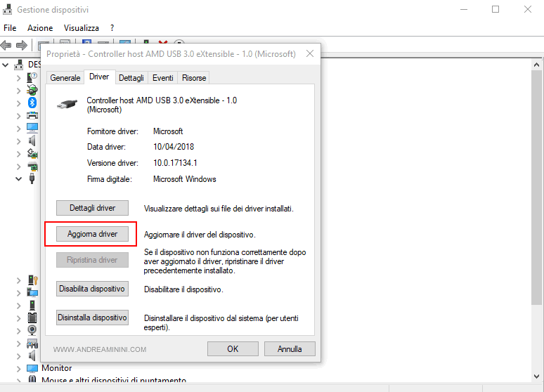Expand the processor chip category chevron
Screen dimensions: 544x392
point(19,318)
